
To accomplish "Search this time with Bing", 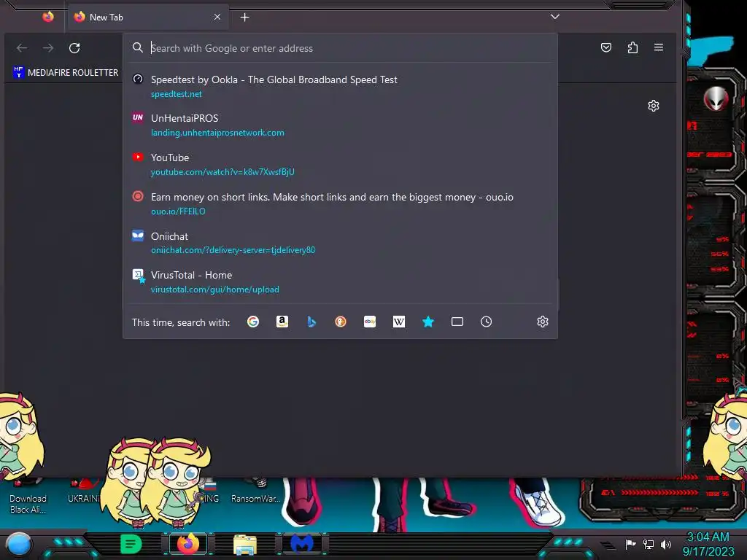I will [x=311, y=322].
